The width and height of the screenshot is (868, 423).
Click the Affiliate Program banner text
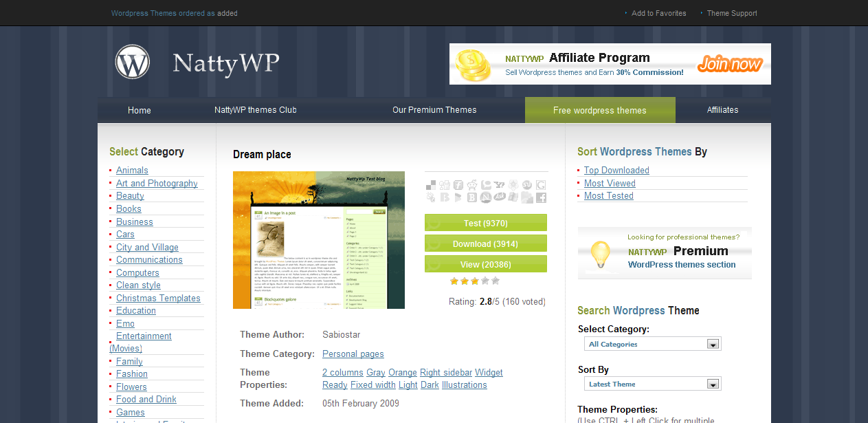pyautogui.click(x=599, y=58)
